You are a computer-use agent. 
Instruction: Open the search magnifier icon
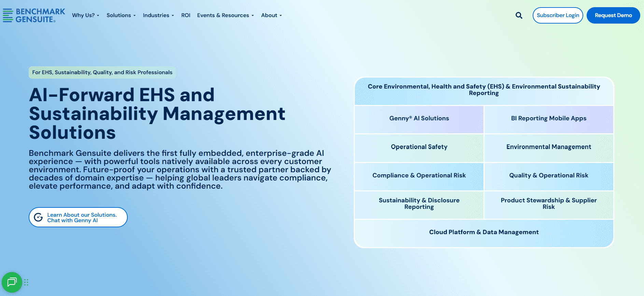tap(519, 15)
